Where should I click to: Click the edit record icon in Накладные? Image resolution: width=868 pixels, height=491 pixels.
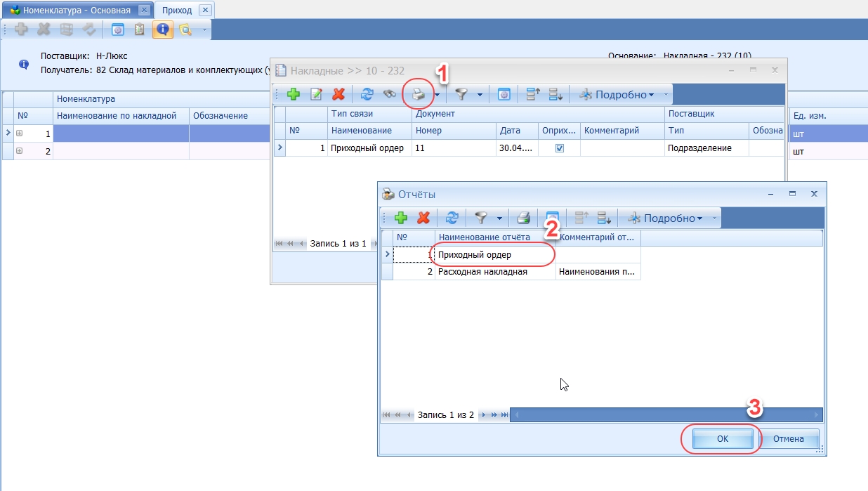(x=317, y=94)
